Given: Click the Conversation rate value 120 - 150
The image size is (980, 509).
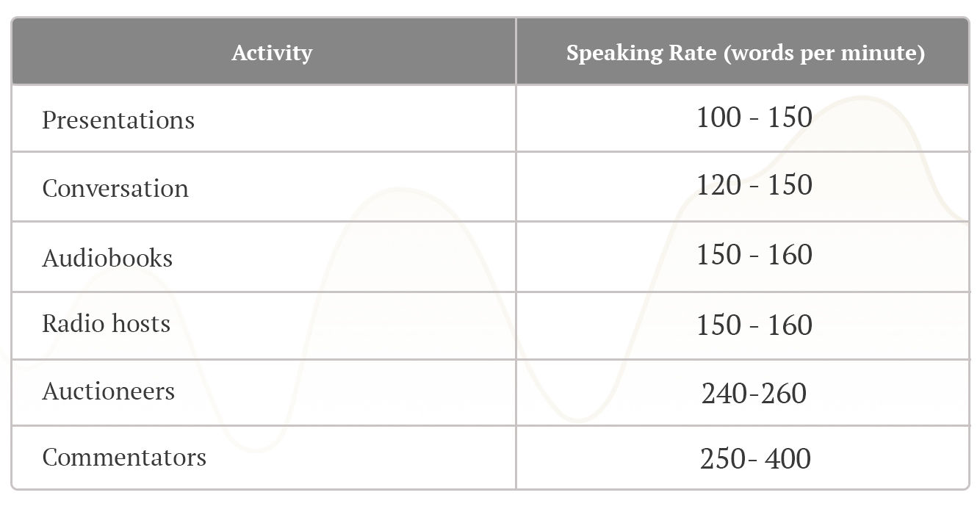Looking at the screenshot, I should [754, 185].
